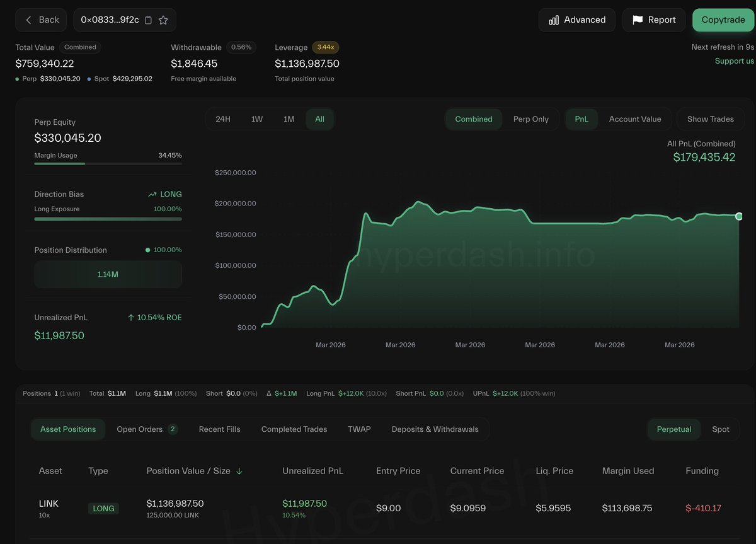The image size is (756, 544).
Task: Open the Support us link
Action: [x=734, y=61]
